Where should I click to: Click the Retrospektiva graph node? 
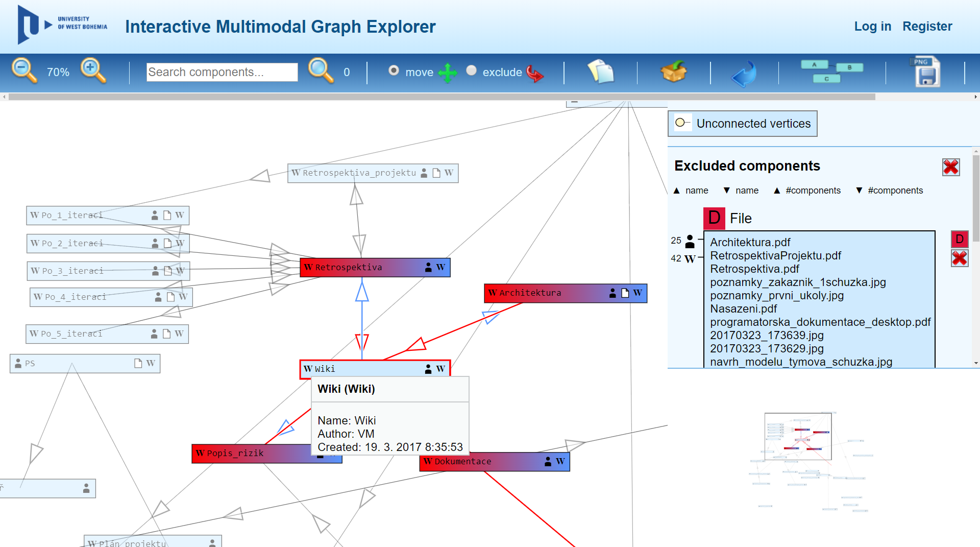click(x=375, y=268)
